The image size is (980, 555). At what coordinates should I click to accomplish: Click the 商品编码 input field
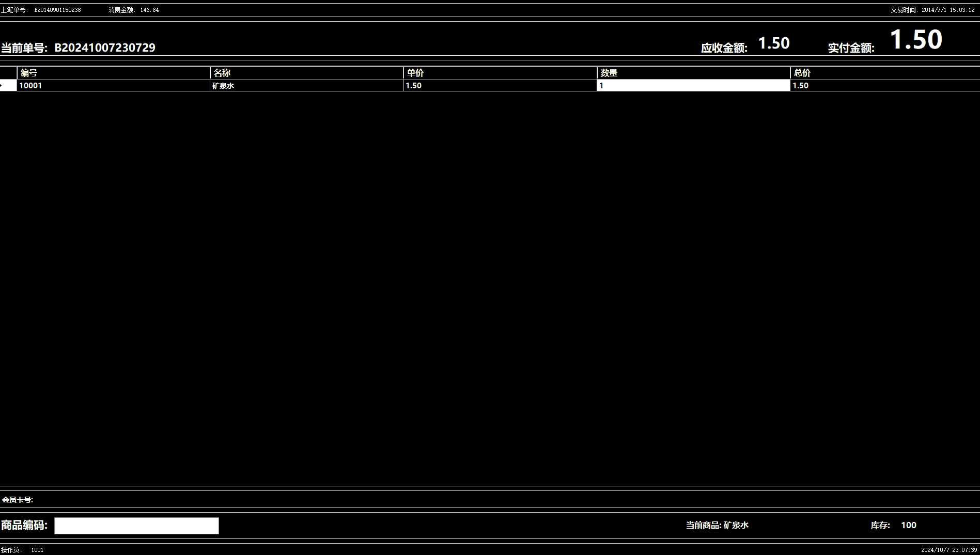pyautogui.click(x=136, y=526)
